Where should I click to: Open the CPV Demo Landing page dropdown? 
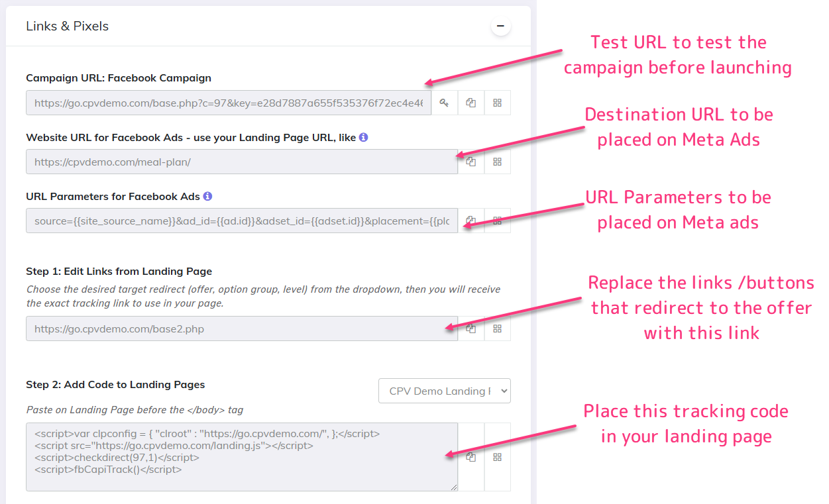pyautogui.click(x=445, y=391)
